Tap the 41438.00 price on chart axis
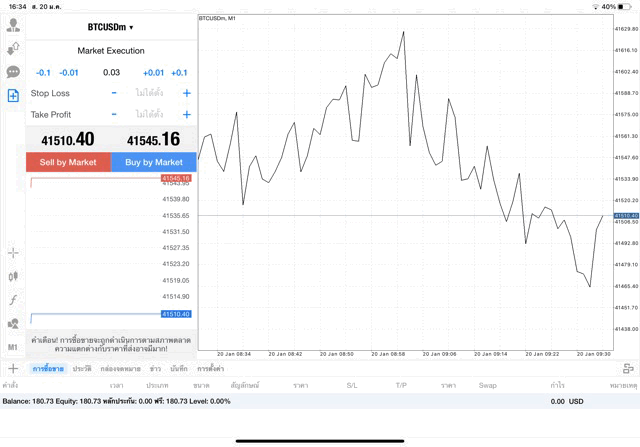Viewport: 640px width, 447px height. pyautogui.click(x=626, y=329)
